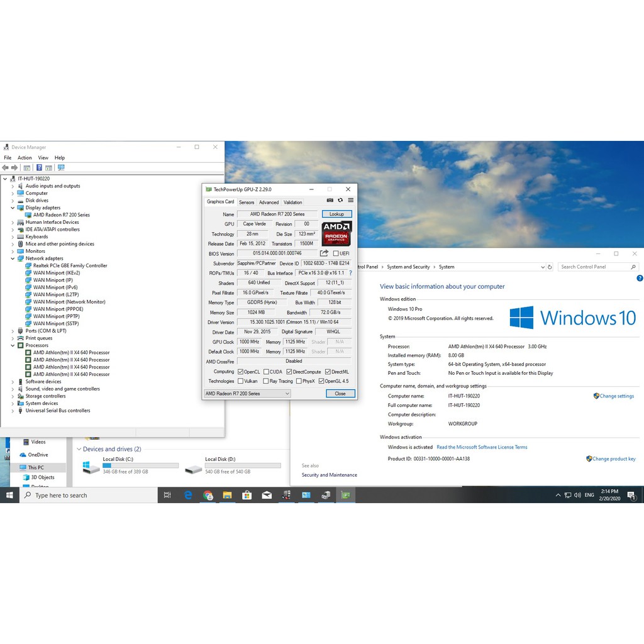Open the File menu in Device Manager
The width and height of the screenshot is (644, 644).
[x=8, y=158]
